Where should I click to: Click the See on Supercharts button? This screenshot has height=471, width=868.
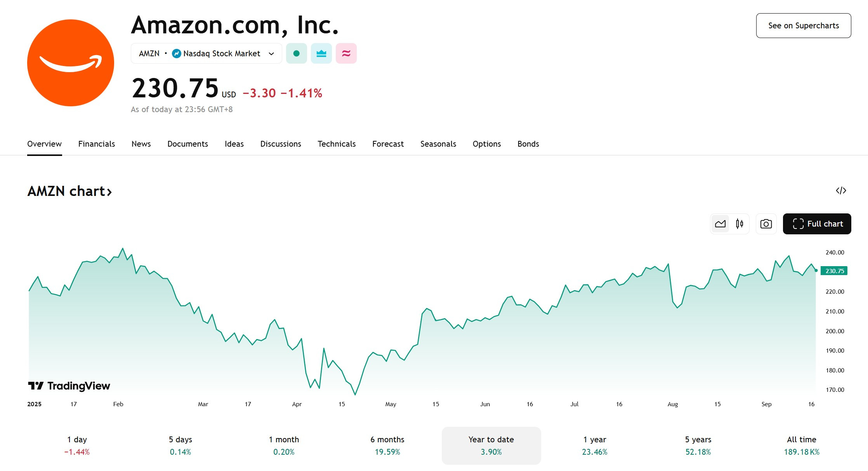click(x=804, y=26)
